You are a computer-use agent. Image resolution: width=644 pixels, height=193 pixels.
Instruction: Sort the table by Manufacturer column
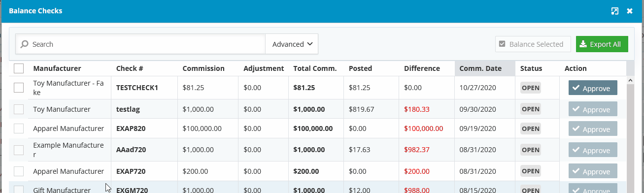click(57, 68)
